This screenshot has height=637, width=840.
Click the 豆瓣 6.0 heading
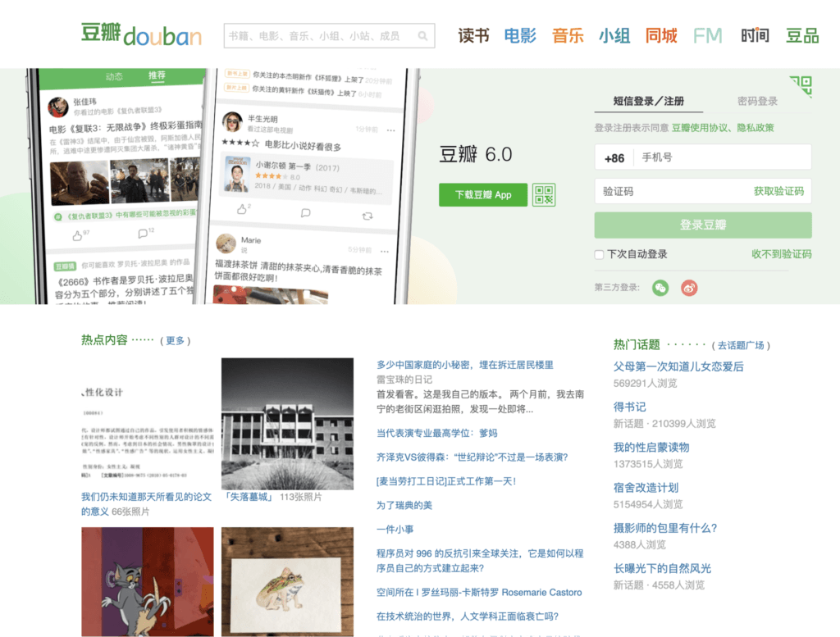(x=476, y=155)
